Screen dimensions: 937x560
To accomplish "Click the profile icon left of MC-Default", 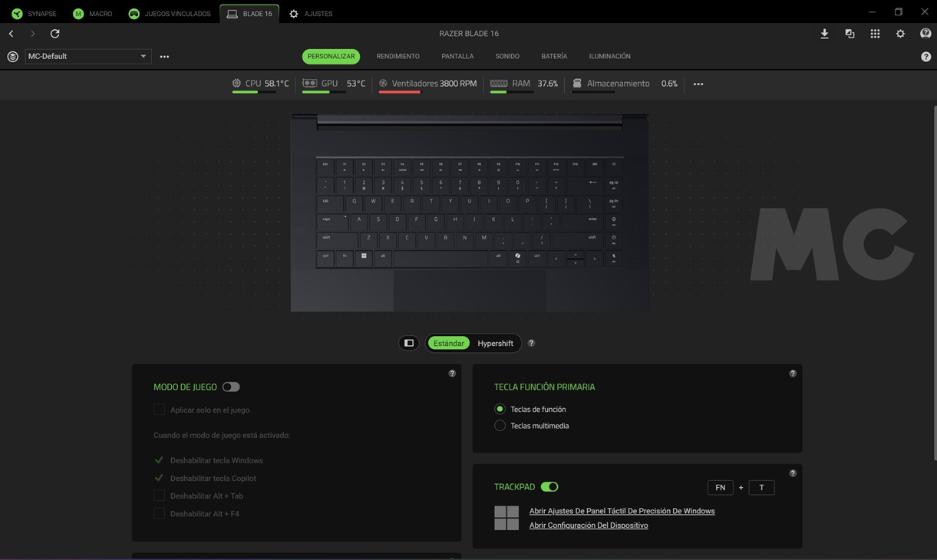I will pyautogui.click(x=12, y=56).
